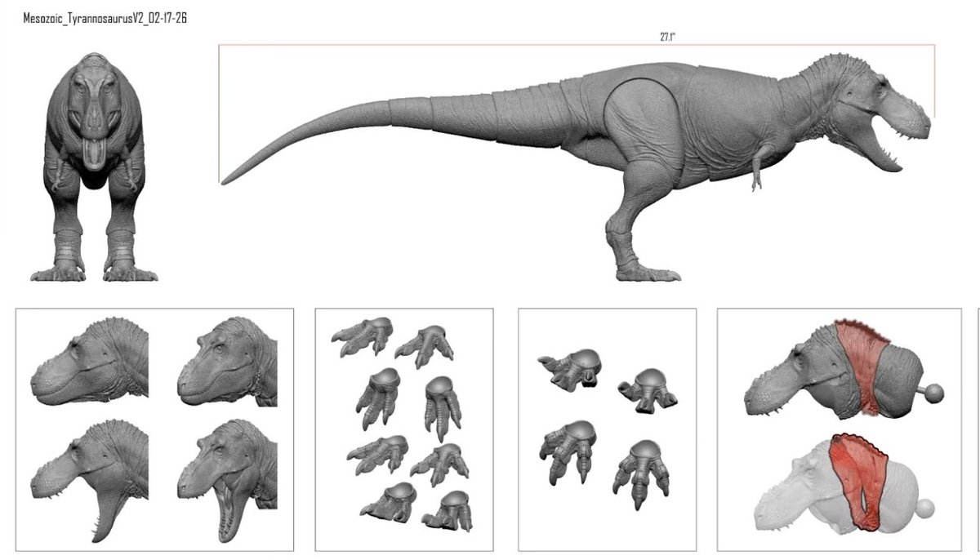Click the 27.1" length dimension label
This screenshot has width=980, height=560.
pos(667,37)
